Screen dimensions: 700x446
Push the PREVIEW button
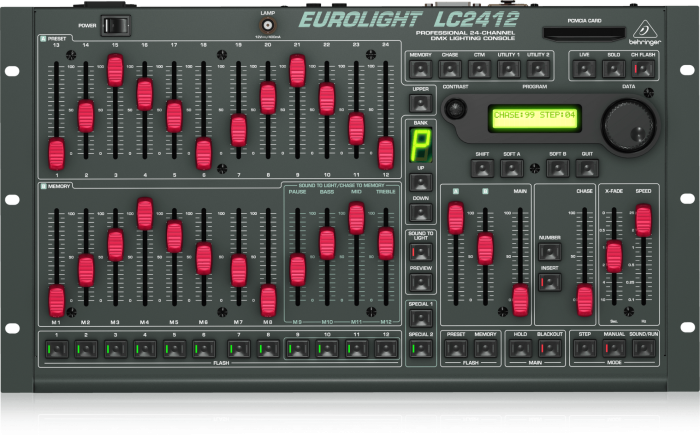click(x=421, y=283)
